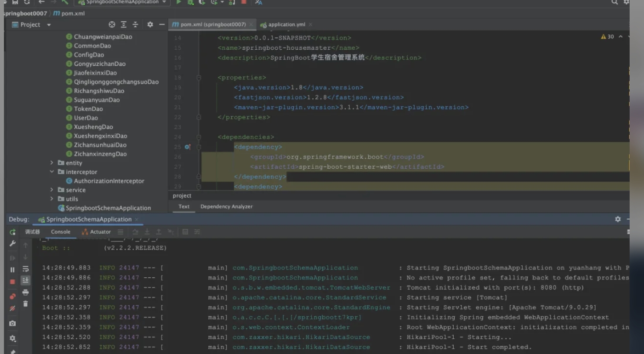Toggle soft-wrap in console
Image resolution: width=644 pixels, height=354 pixels.
tap(26, 269)
